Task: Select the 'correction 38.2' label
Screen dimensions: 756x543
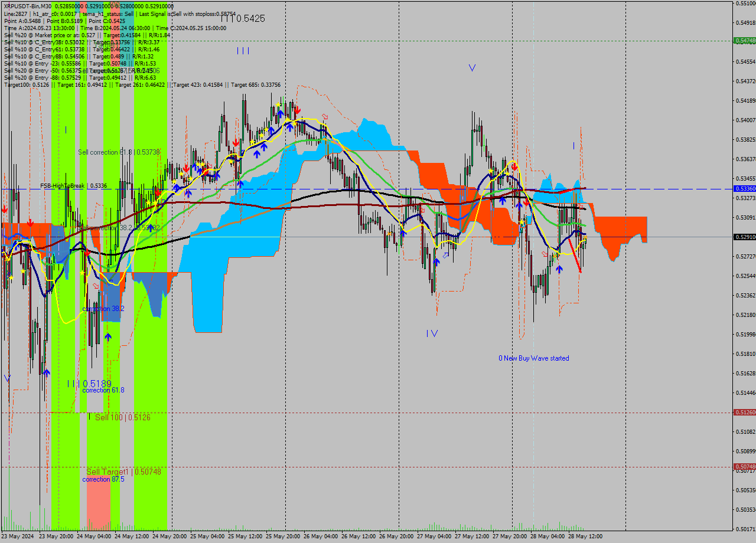Action: pos(103,309)
